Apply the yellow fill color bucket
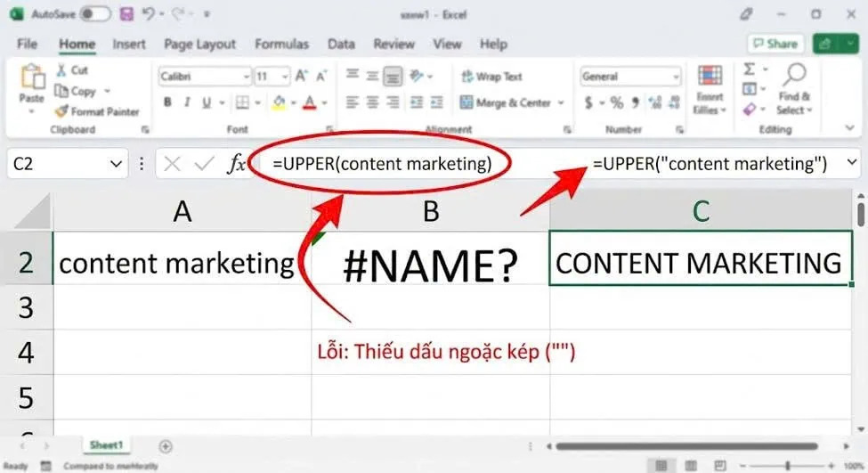868x473 pixels. click(279, 102)
